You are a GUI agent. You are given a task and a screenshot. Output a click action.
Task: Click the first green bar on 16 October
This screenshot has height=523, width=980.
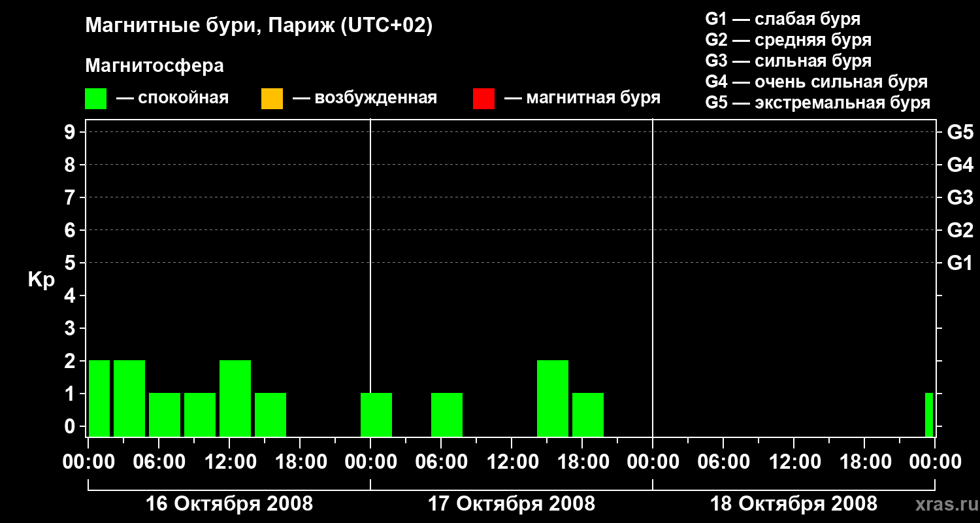[99, 398]
